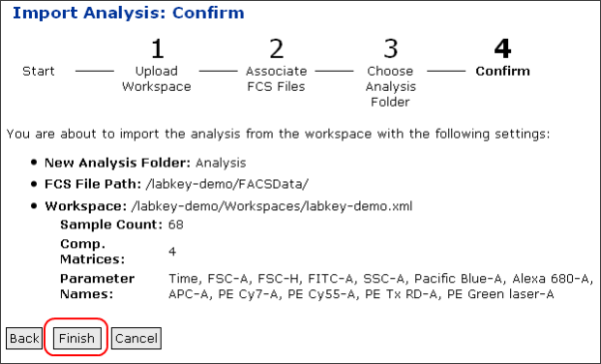The width and height of the screenshot is (601, 364).
Task: Click the large step number 2
Action: pos(277,50)
